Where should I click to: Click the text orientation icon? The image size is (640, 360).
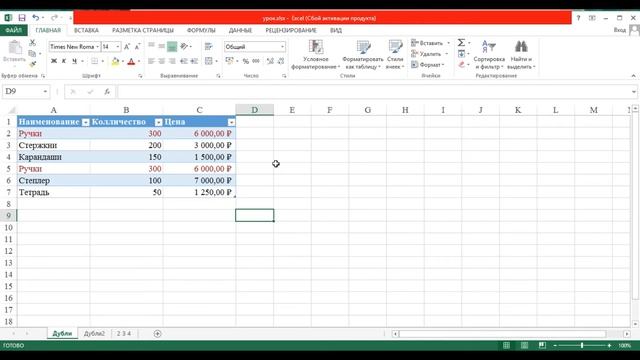pos(184,46)
